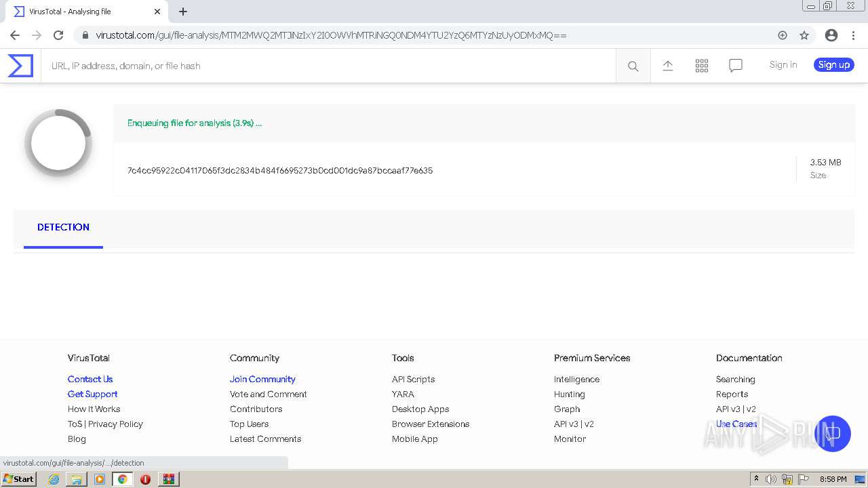The width and height of the screenshot is (868, 488).
Task: Launch Internet Explorer from taskbar
Action: click(x=54, y=479)
